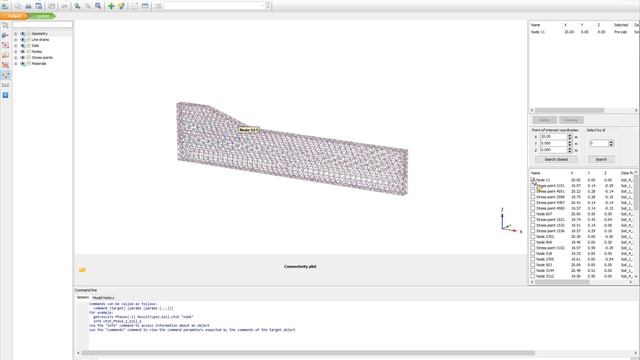The image size is (640, 360).
Task: Click the zoom in magnifier icon
Action: [77, 6]
